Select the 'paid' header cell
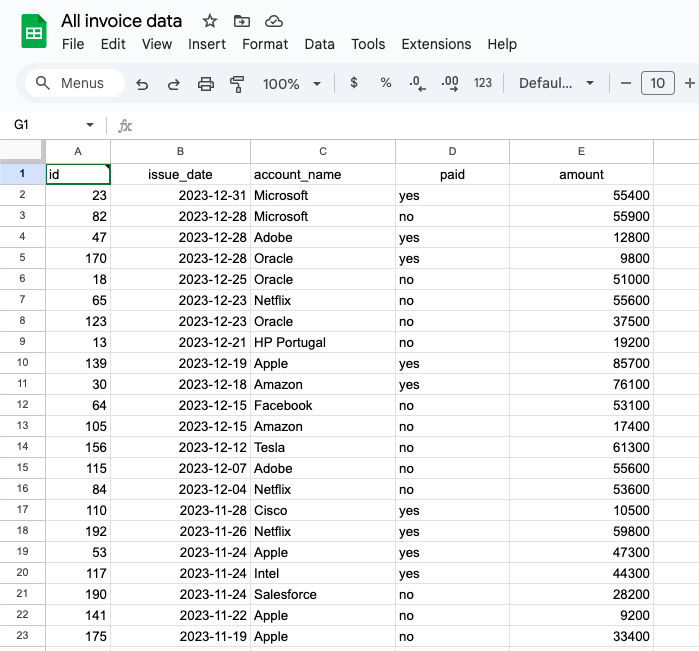 (452, 174)
